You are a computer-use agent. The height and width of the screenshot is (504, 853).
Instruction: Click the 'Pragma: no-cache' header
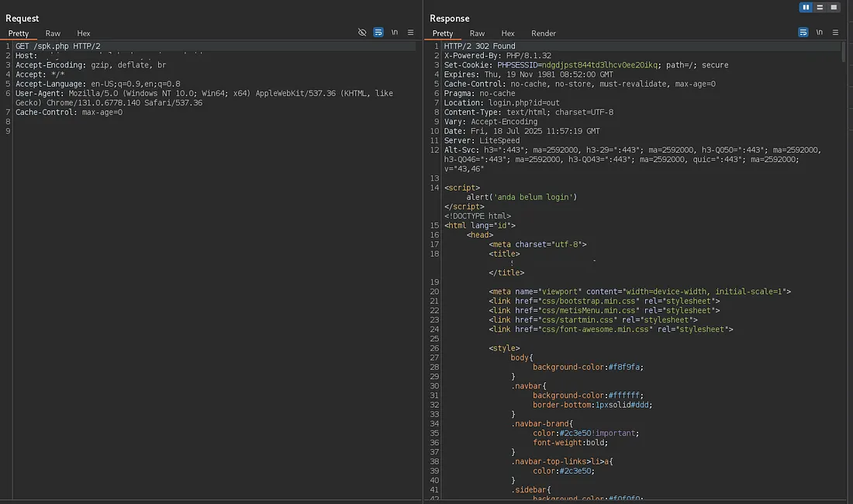pos(480,93)
